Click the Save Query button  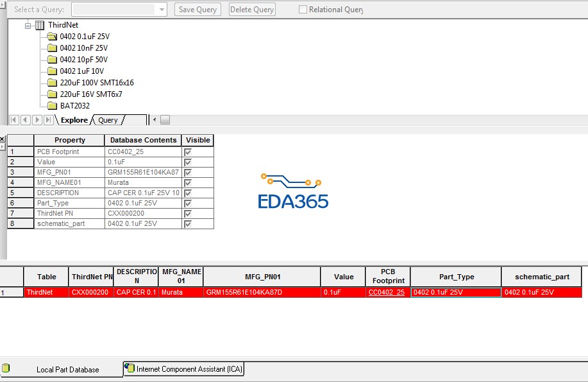pos(197,10)
